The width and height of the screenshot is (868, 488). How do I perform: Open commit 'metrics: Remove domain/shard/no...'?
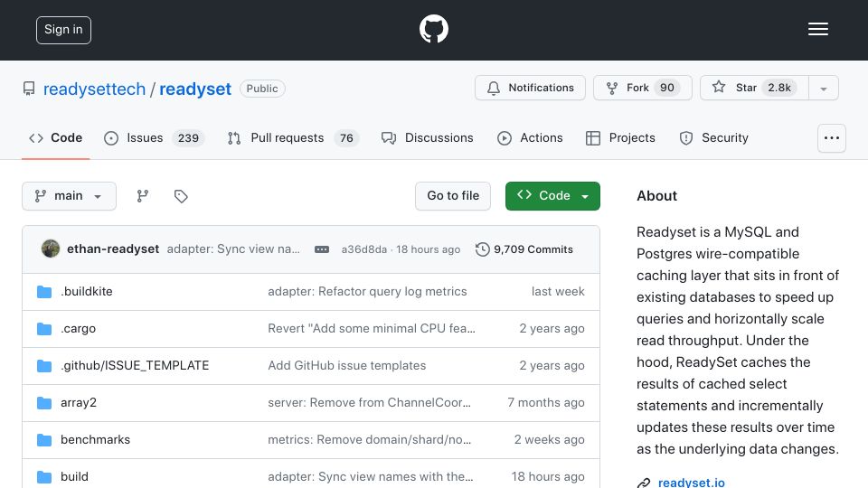tap(370, 440)
